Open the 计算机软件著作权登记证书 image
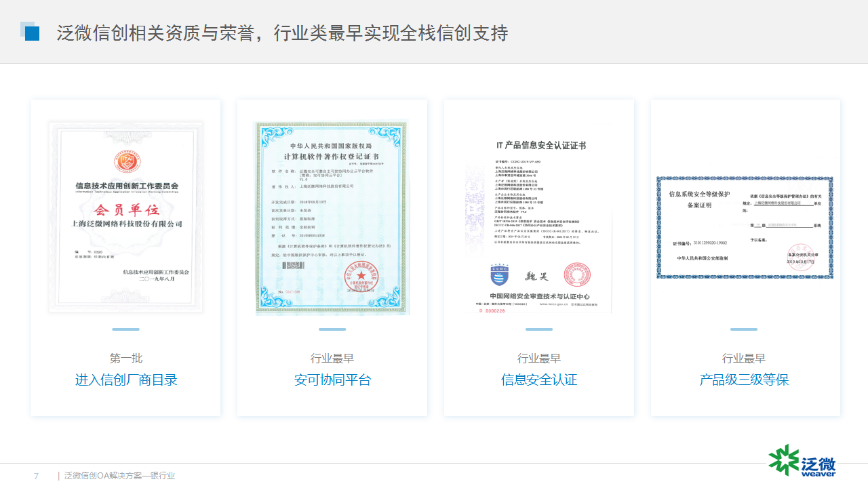The width and height of the screenshot is (868, 488). point(332,218)
